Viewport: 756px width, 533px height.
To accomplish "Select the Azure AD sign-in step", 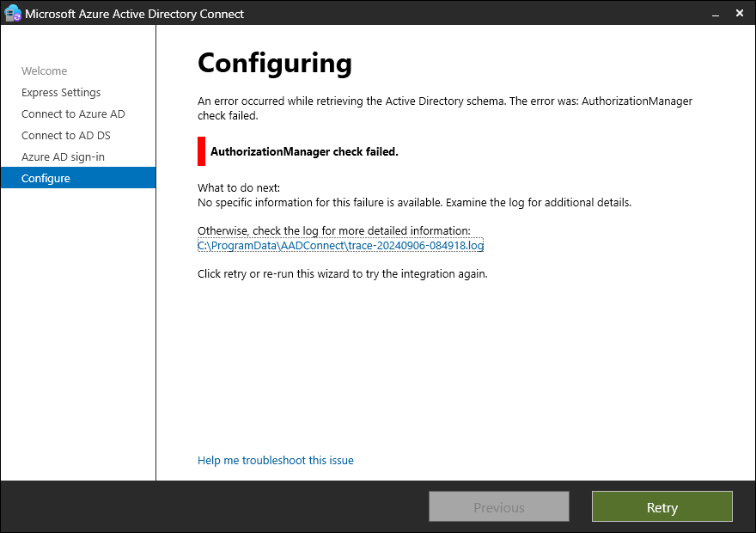I will [64, 156].
